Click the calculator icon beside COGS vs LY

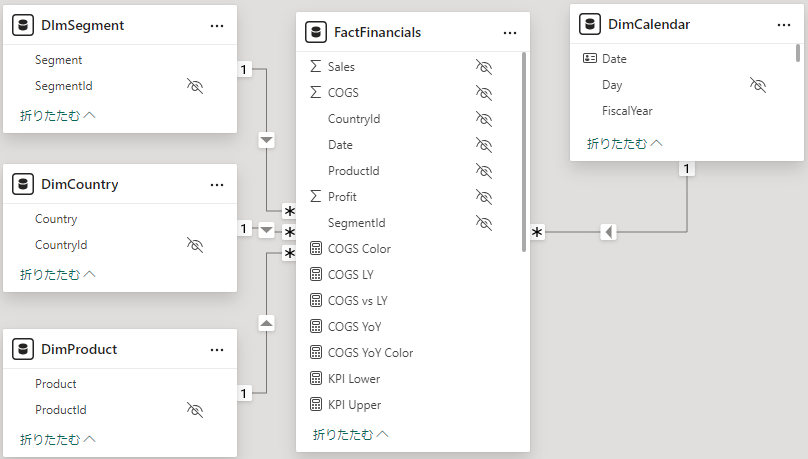point(316,300)
